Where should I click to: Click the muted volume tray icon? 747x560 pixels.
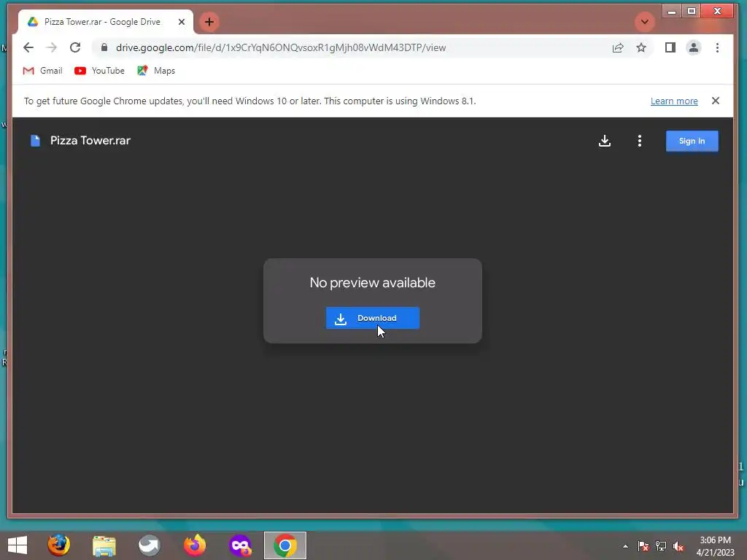pyautogui.click(x=678, y=546)
